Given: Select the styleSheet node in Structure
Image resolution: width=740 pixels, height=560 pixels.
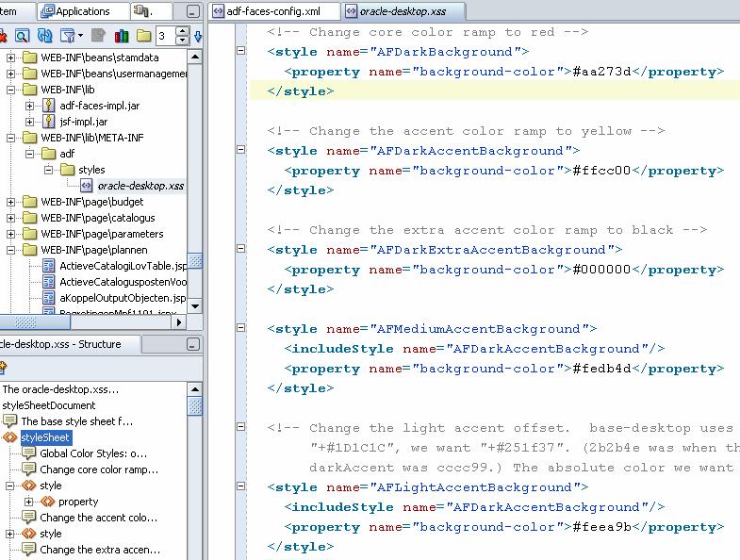Looking at the screenshot, I should 45,437.
